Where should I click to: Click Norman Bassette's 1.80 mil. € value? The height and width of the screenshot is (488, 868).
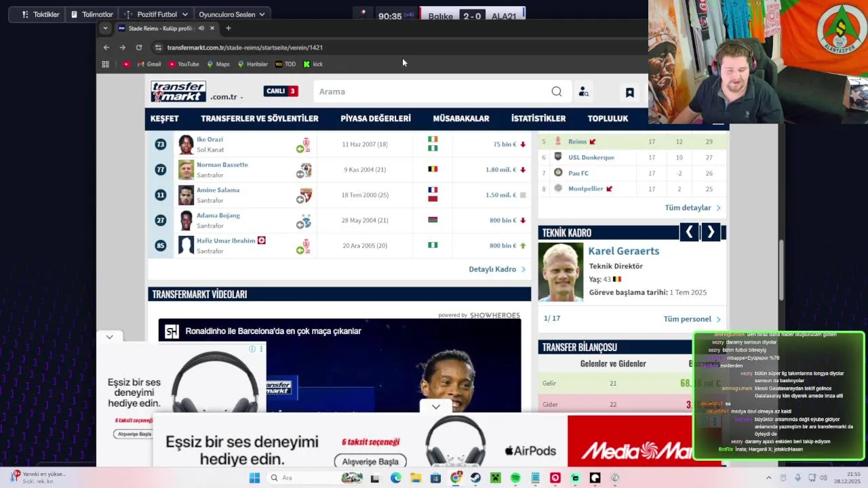501,169
